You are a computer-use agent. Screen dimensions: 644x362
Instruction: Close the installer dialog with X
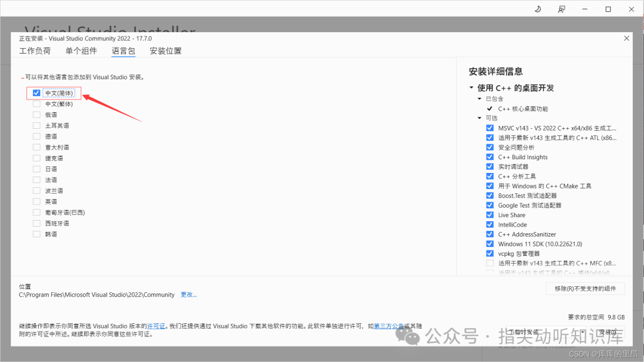click(x=626, y=38)
